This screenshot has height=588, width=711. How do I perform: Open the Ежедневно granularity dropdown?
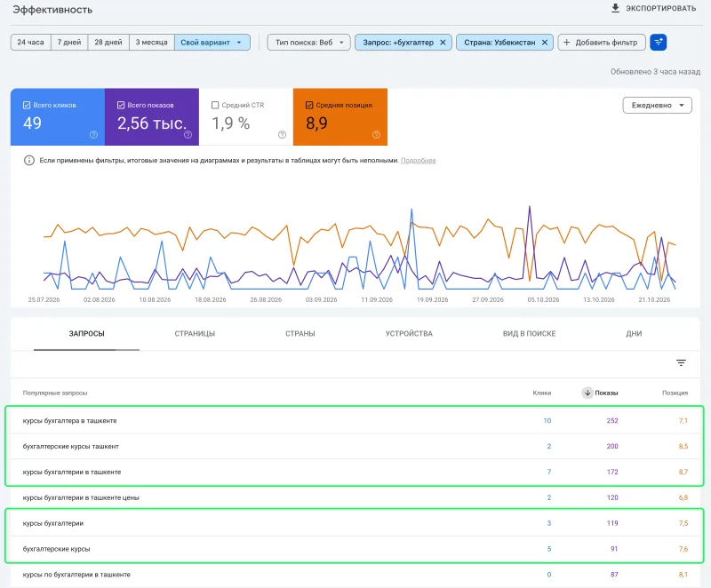click(x=657, y=105)
